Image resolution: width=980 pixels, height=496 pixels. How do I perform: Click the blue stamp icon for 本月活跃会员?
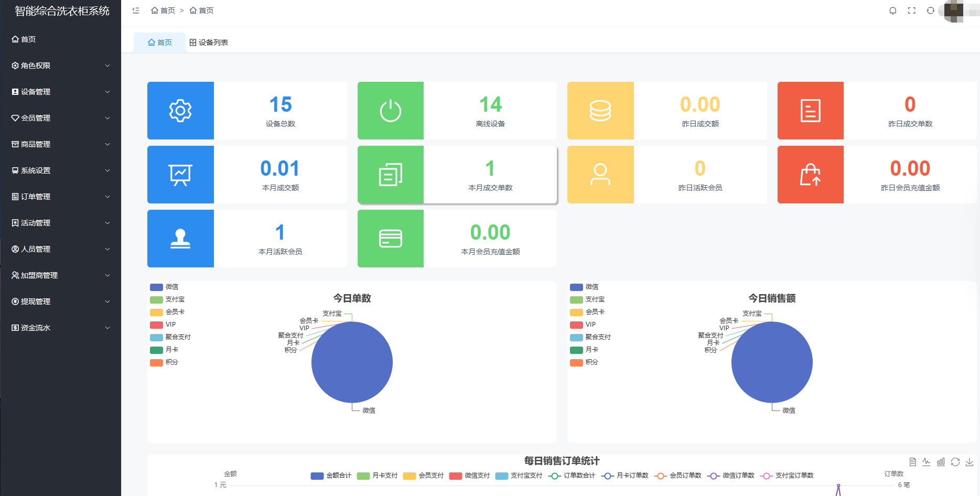coord(180,239)
